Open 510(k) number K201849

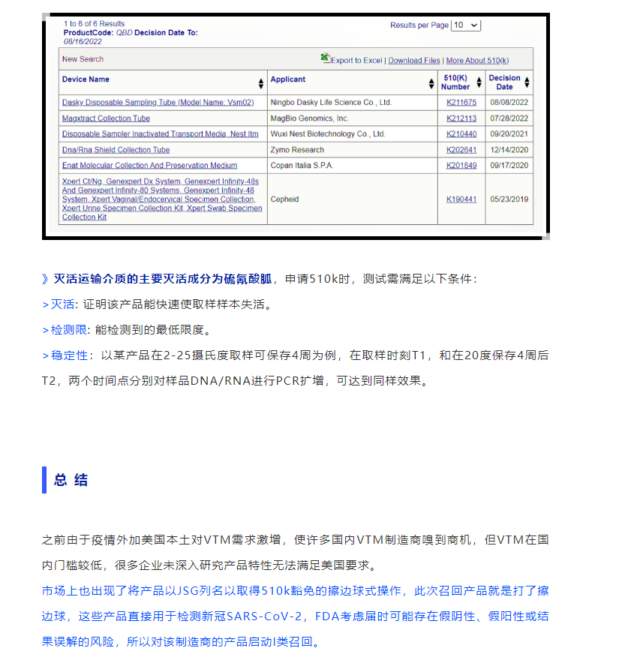click(x=461, y=166)
